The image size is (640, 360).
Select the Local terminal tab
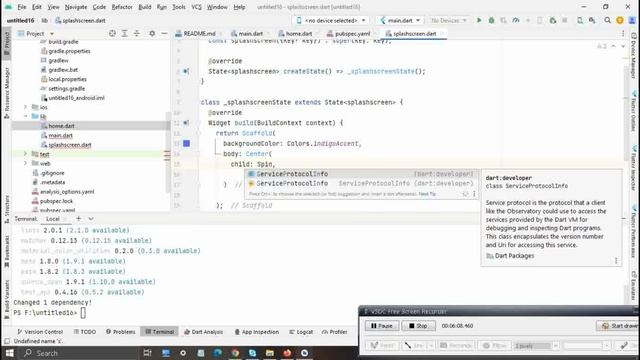click(53, 219)
